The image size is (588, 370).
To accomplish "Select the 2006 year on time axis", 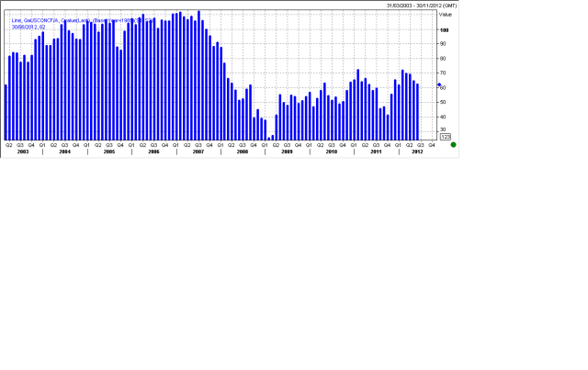I will 153,151.
